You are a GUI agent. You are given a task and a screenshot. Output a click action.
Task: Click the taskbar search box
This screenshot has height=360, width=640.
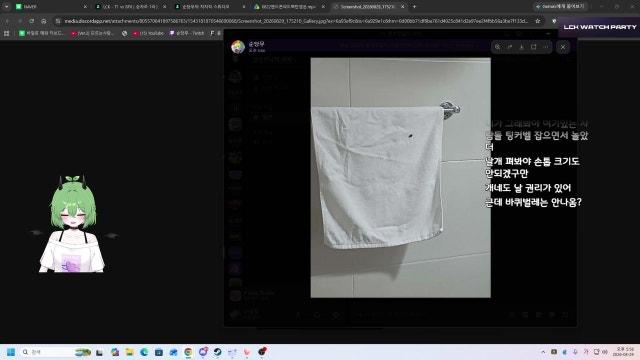47,352
